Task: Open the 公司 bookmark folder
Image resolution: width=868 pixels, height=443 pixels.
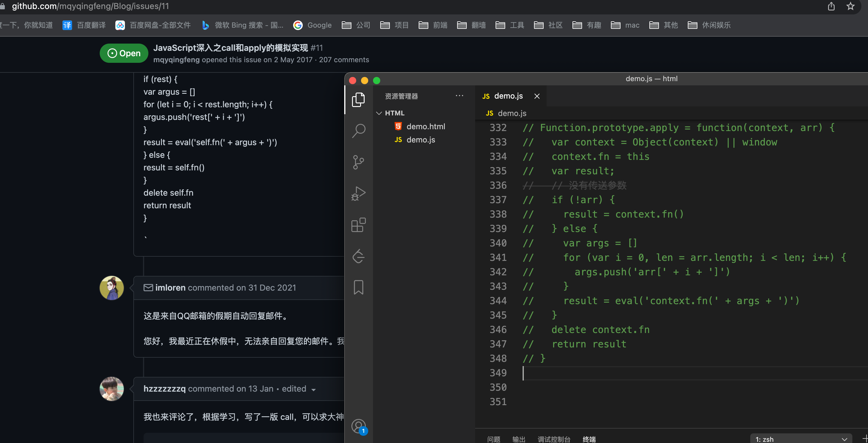Action: point(356,25)
